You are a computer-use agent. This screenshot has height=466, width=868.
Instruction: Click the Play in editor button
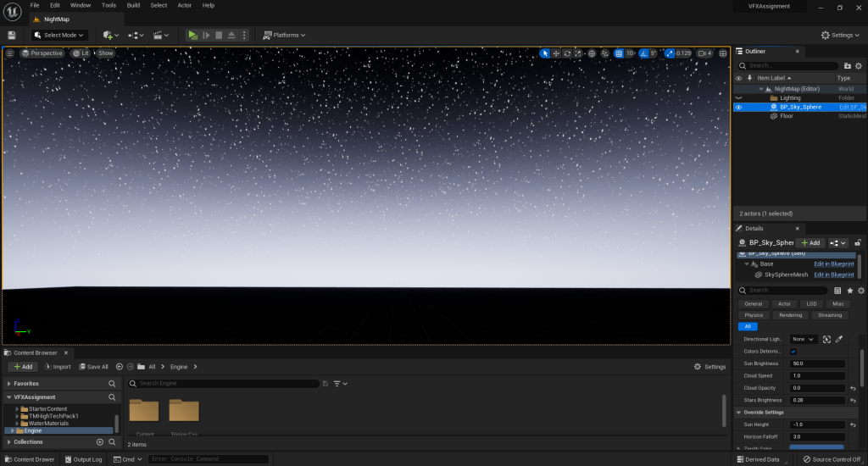[192, 35]
